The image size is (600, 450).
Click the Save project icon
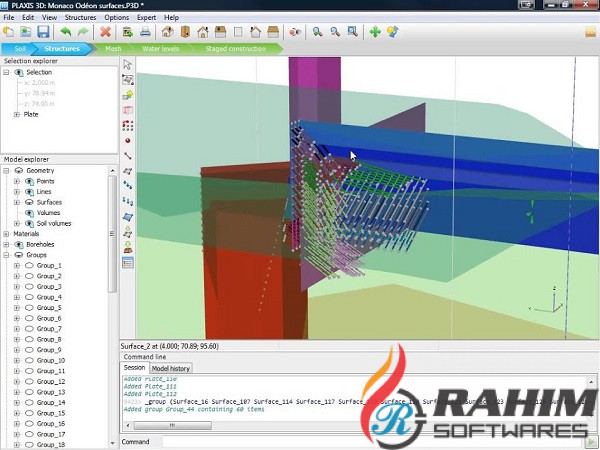[x=43, y=32]
